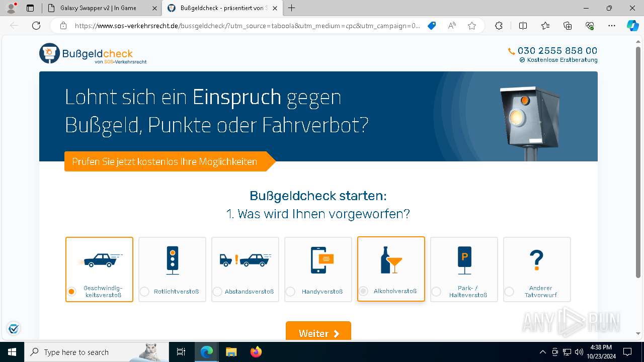Image resolution: width=644 pixels, height=362 pixels.
Task: Switch to Bußgeldcheck tab
Action: 223,8
